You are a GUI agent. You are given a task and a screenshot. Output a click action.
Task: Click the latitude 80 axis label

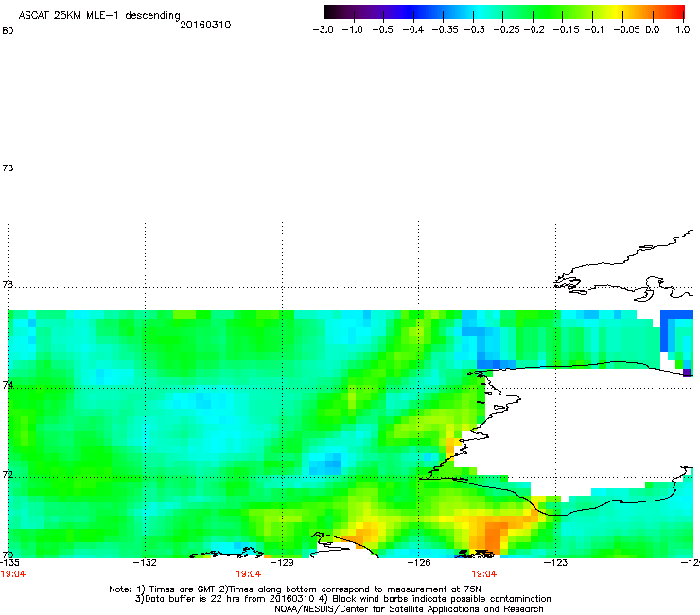point(8,31)
